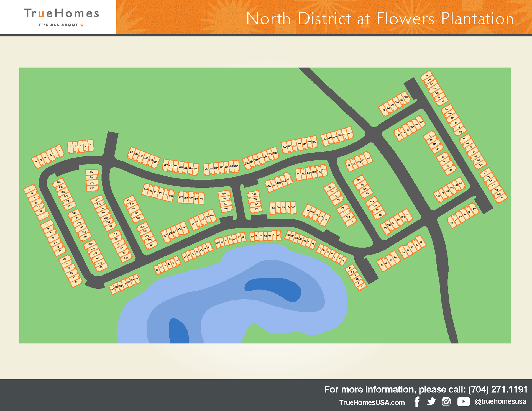Click lot 315 on the site map
Screen dimensions: 532x411
(x=131, y=153)
